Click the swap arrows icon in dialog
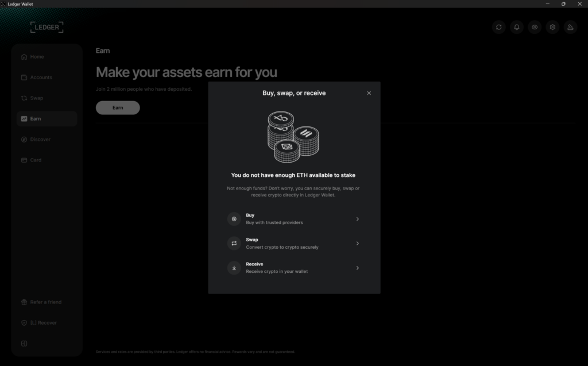This screenshot has height=366, width=588. [x=234, y=243]
